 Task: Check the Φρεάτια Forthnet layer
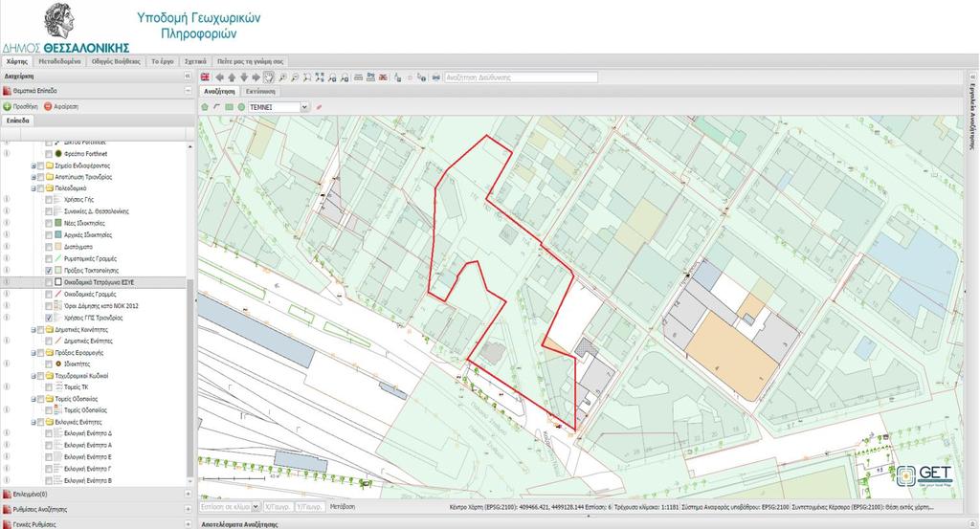pyautogui.click(x=49, y=154)
